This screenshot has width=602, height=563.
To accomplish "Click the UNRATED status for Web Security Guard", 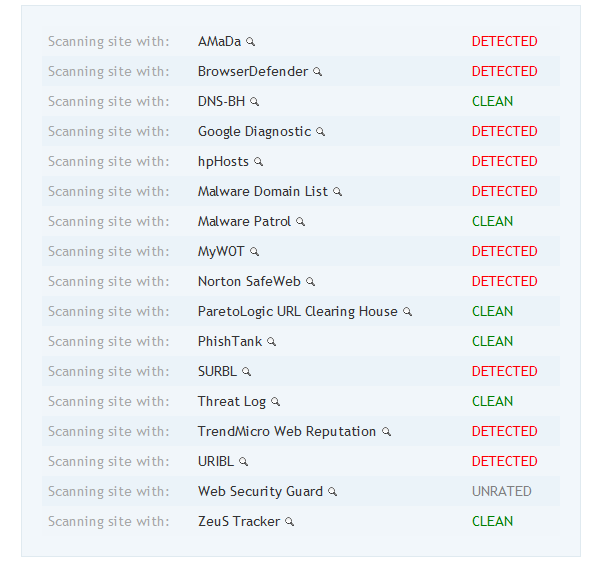I will 501,491.
